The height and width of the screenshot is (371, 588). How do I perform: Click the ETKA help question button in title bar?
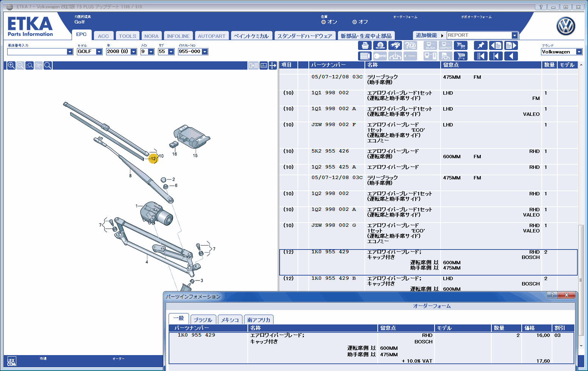click(541, 7)
